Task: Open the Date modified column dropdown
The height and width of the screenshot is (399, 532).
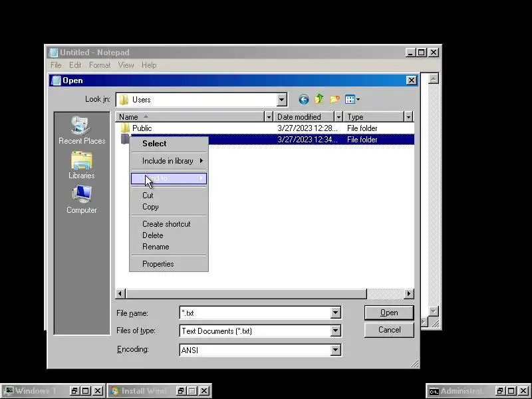Action: [x=338, y=117]
